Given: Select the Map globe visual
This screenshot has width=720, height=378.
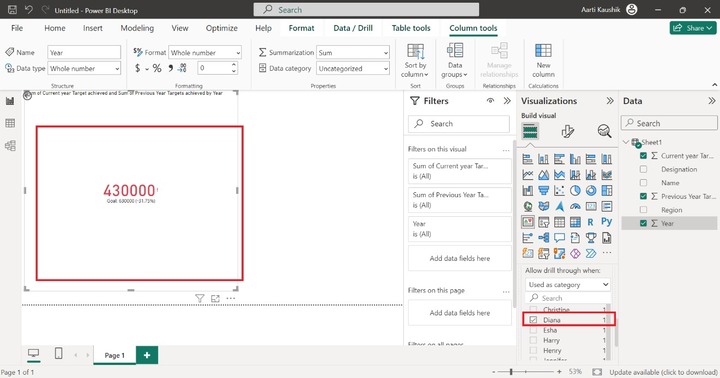Looking at the screenshot, I should point(528,206).
